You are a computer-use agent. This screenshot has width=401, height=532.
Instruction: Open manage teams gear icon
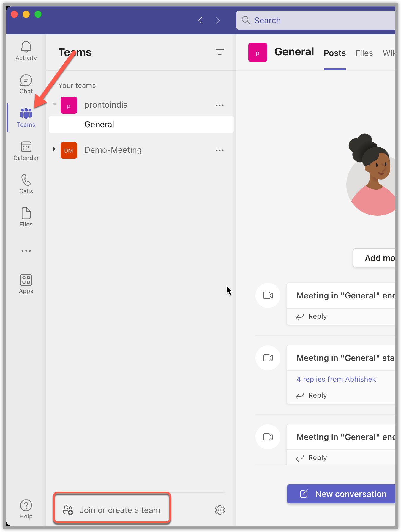pos(220,510)
